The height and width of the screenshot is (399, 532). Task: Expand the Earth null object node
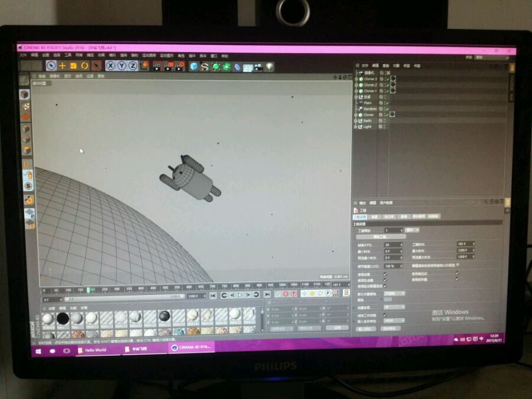pyautogui.click(x=356, y=121)
